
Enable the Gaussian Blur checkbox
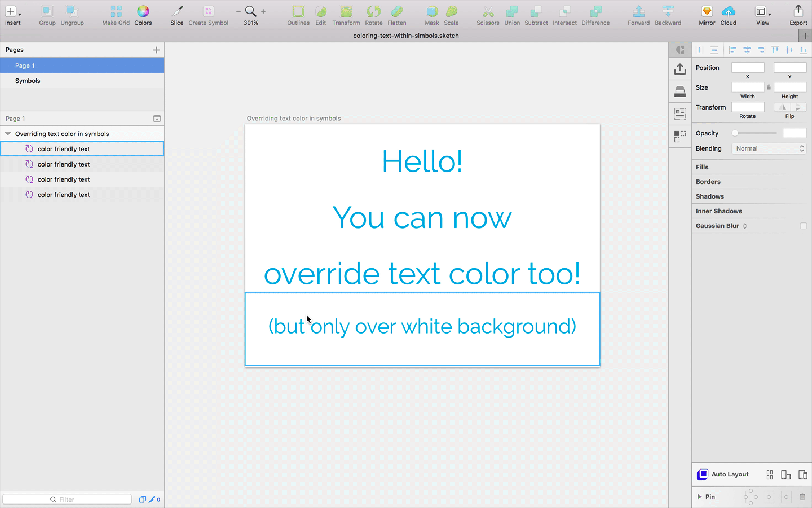click(x=803, y=225)
